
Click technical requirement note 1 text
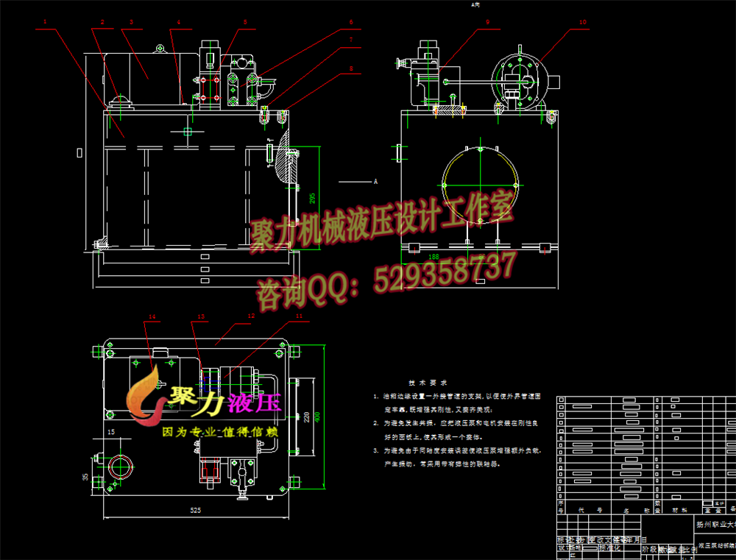click(x=457, y=403)
